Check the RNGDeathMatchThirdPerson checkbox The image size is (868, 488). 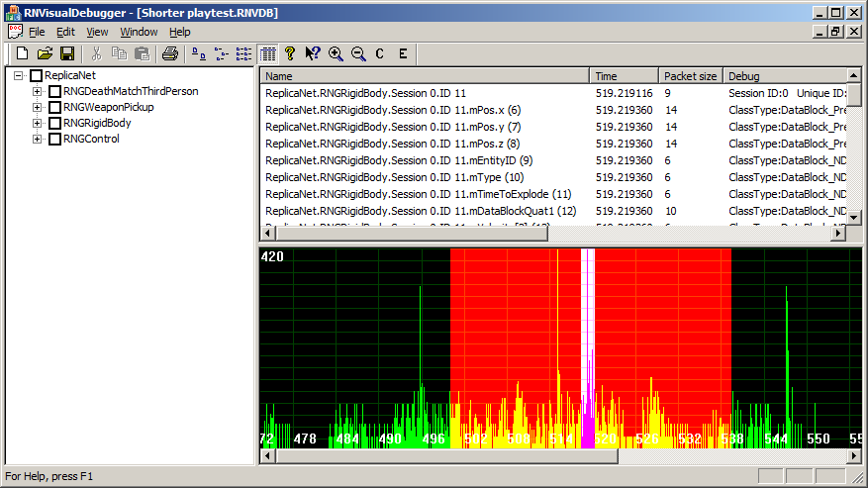tap(54, 91)
